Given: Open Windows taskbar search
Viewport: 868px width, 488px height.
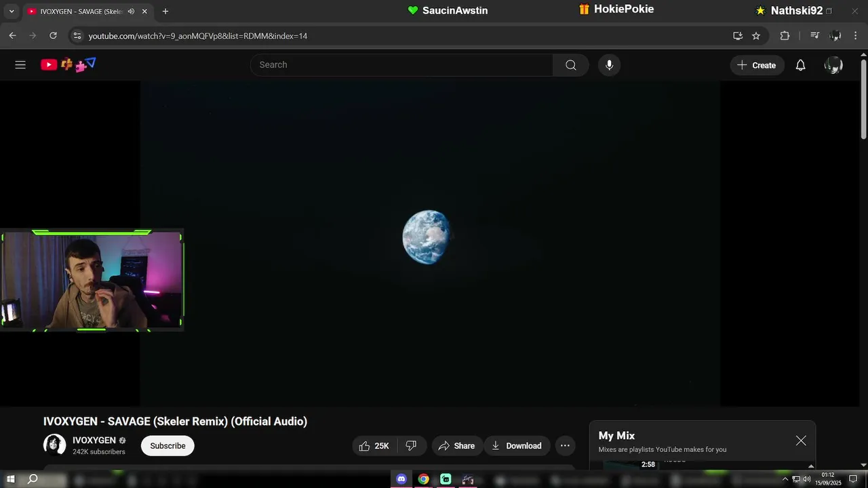Looking at the screenshot, I should coord(32,479).
